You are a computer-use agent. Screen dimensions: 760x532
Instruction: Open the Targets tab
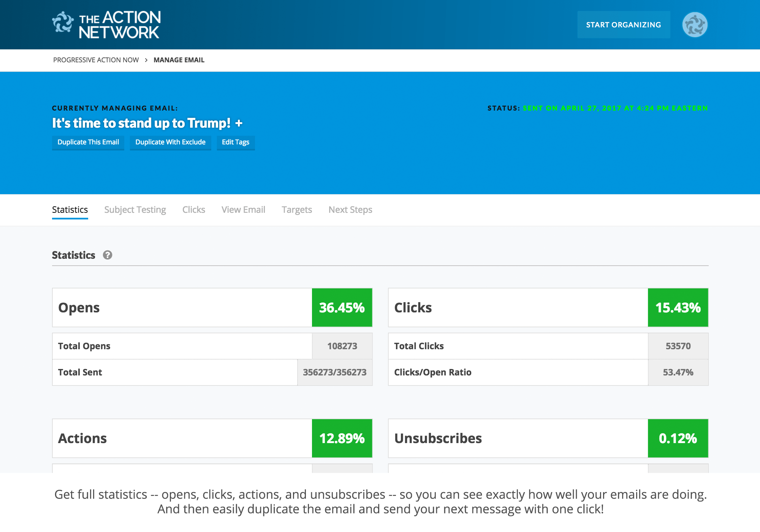[x=297, y=210]
